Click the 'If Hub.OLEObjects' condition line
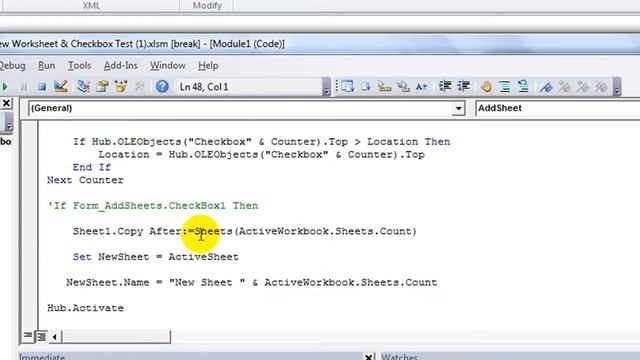Viewport: 640px width, 360px height. [261, 142]
